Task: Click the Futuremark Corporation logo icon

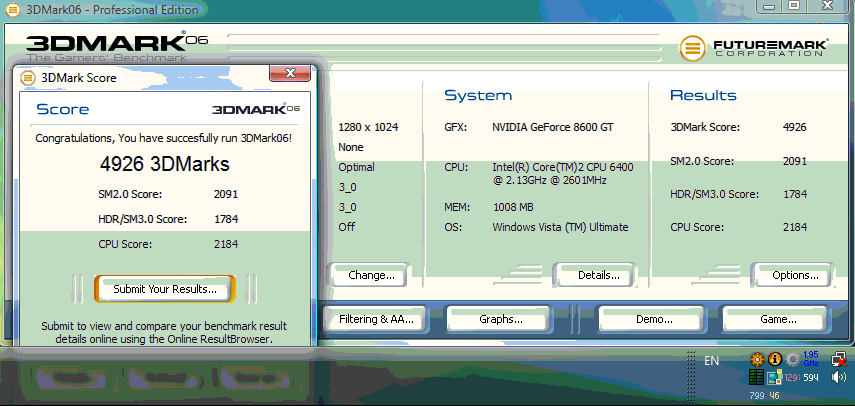Action: click(692, 47)
